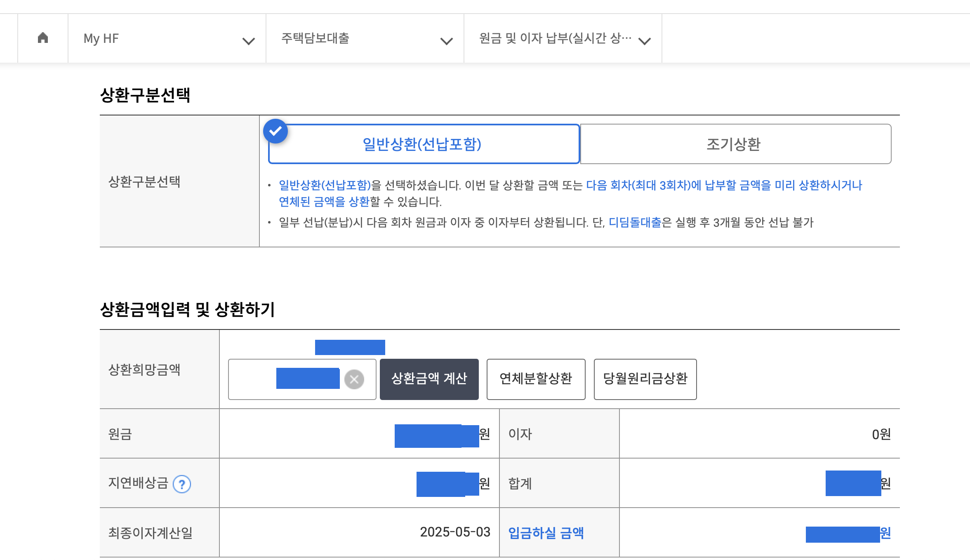Click the 디딤돌대출 blue link text
Screen dimensions: 970x560
pos(635,223)
